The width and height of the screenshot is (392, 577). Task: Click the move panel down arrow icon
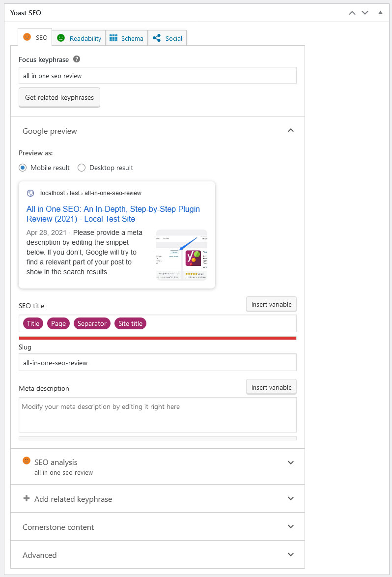coord(365,13)
